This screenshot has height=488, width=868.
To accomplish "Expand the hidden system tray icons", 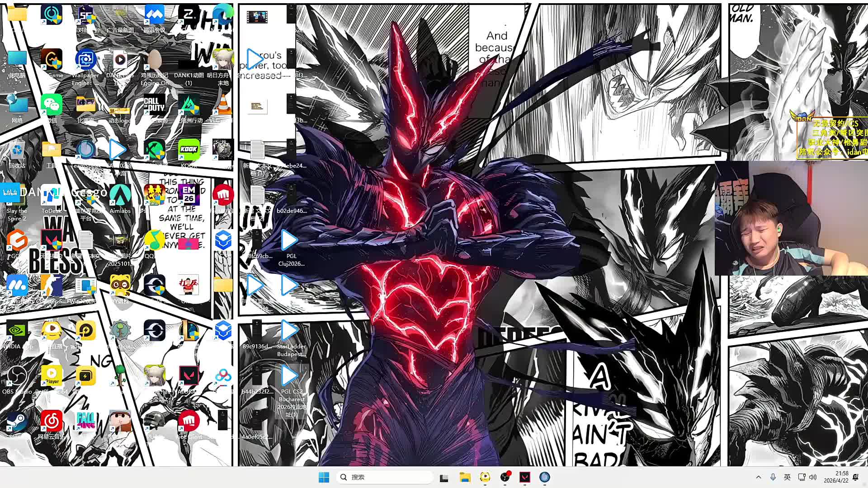I will (759, 477).
